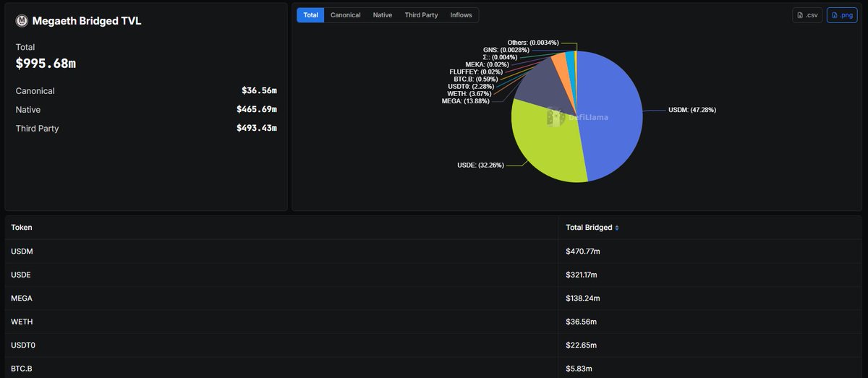Click the USDT0 (2.28%) chart label
Viewport: 868px width, 378px height.
pyautogui.click(x=471, y=87)
